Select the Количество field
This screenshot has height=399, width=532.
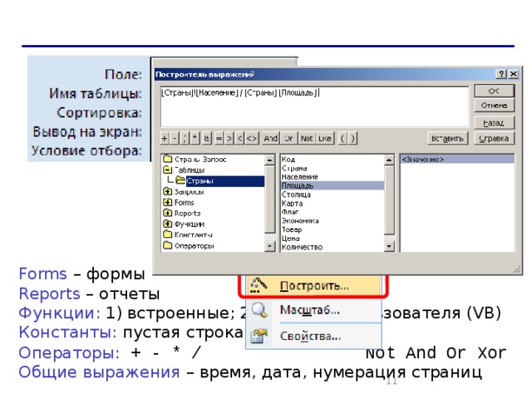click(332, 247)
